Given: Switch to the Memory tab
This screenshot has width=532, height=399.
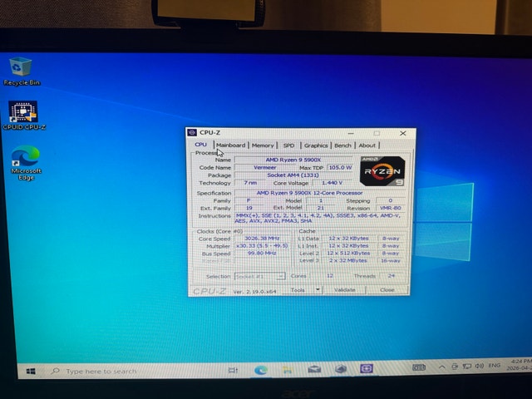Looking at the screenshot, I should pos(263,145).
